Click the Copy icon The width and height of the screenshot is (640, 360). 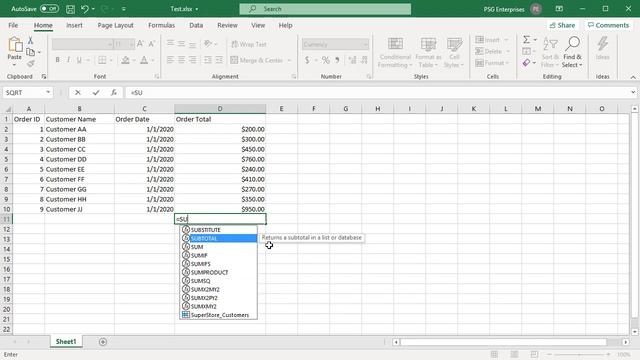coord(30,52)
